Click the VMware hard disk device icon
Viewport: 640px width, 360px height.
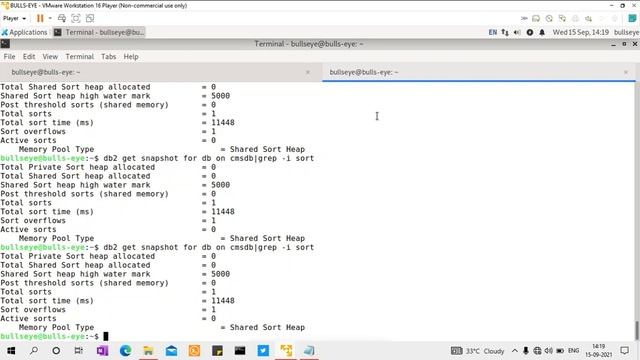coord(536,18)
